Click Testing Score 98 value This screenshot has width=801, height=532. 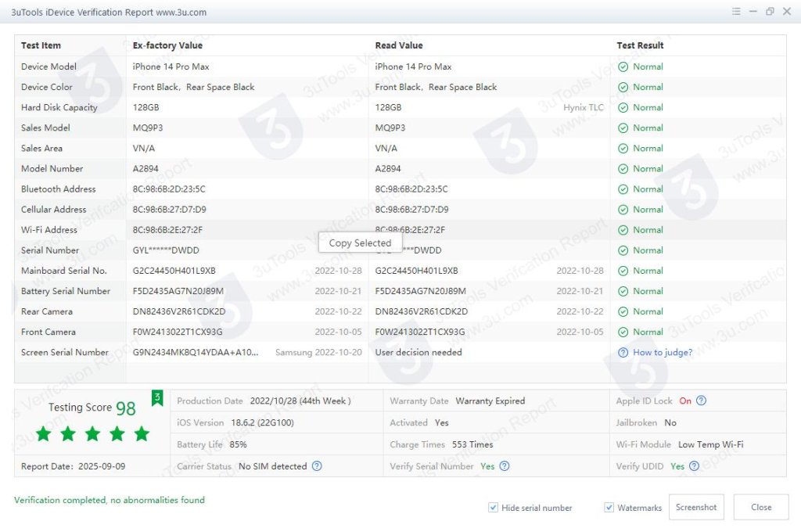click(126, 408)
